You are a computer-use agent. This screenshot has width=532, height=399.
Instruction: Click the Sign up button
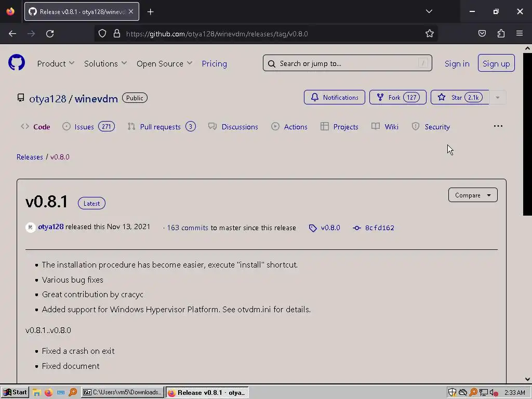[496, 63]
